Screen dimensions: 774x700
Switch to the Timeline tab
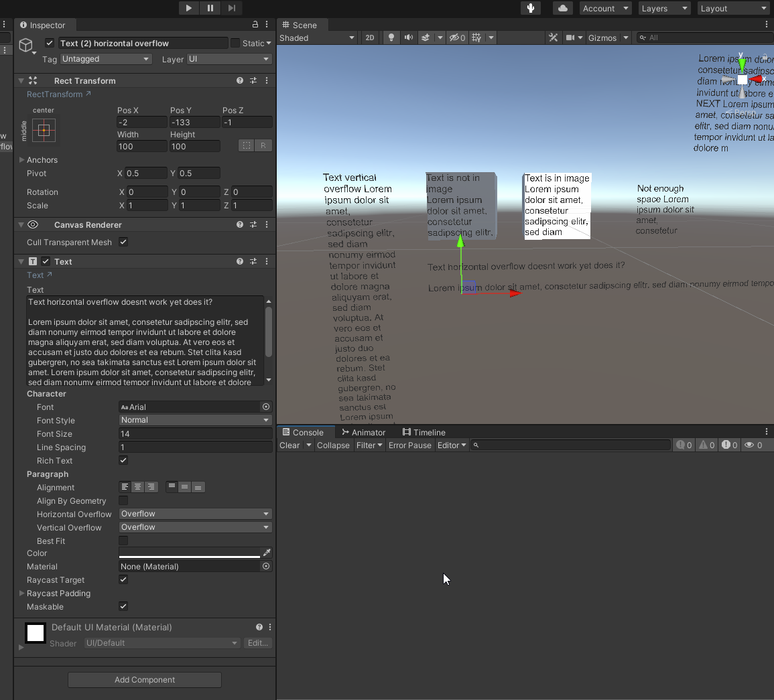pos(424,432)
